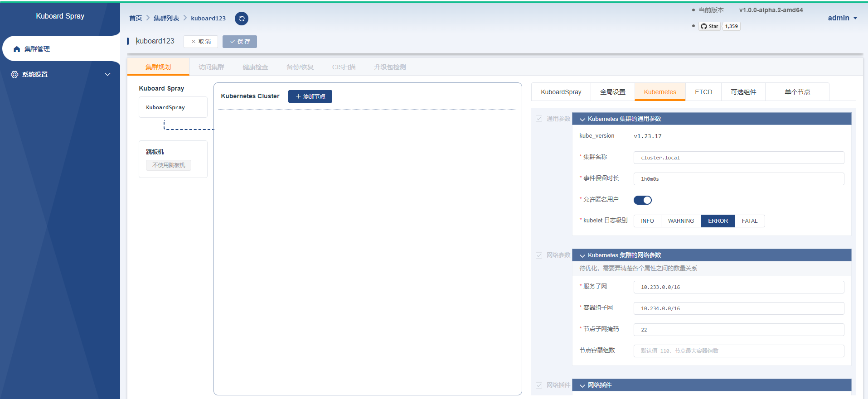Expand the 系统设置 sidebar menu chevron
Screen dimensions: 868x399
click(x=107, y=74)
